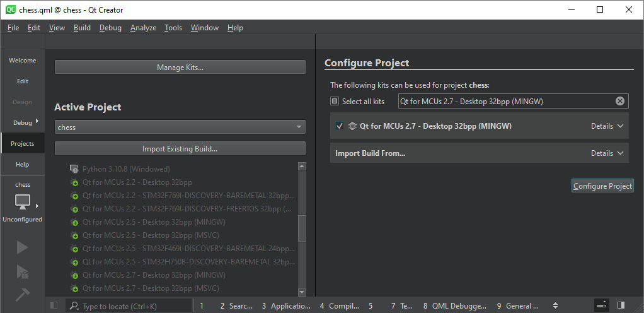Toggle the right sidebar icon in status bar
The height and width of the screenshot is (313, 644).
coord(621,305)
